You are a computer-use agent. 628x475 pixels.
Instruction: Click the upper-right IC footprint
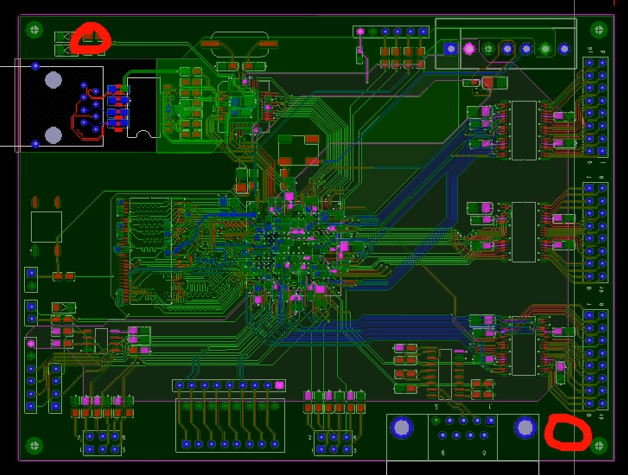click(524, 130)
